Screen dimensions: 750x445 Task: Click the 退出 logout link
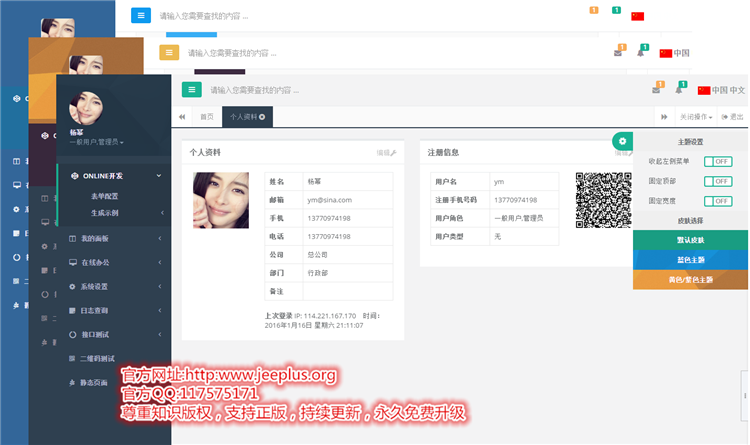[x=732, y=117]
